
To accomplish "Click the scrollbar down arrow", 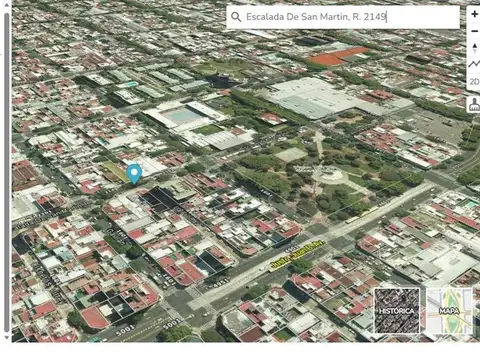I will point(6,337).
